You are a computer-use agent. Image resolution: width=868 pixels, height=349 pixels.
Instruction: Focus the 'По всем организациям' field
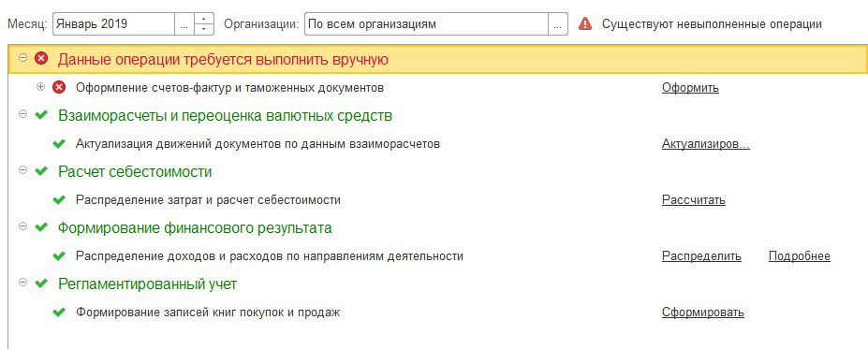coord(427,24)
